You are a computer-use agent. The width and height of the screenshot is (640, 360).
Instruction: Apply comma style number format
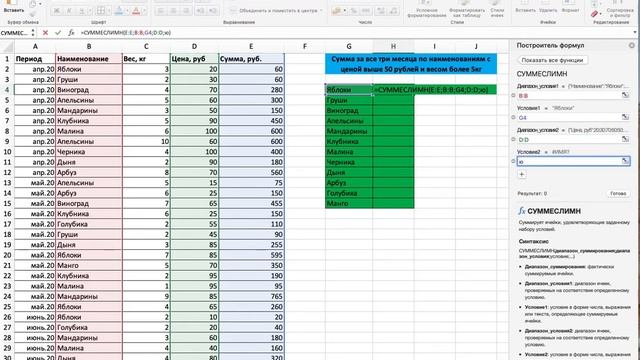click(x=366, y=11)
